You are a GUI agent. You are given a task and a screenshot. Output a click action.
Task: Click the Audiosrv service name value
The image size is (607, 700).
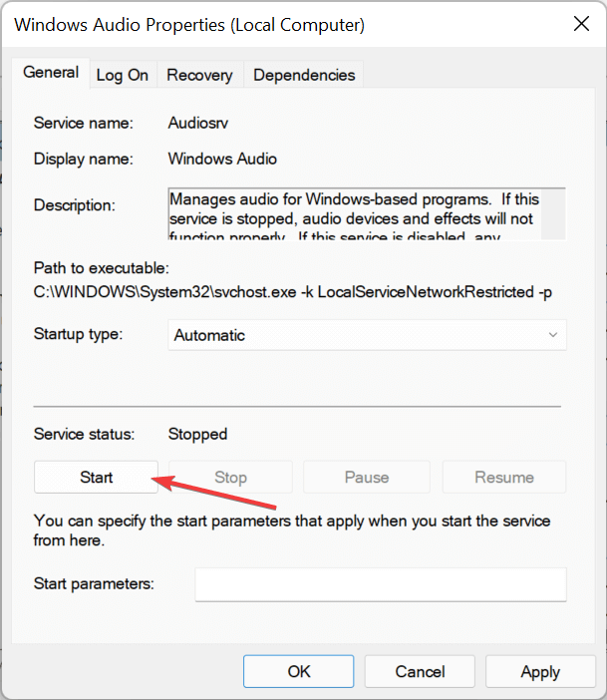[199, 124]
